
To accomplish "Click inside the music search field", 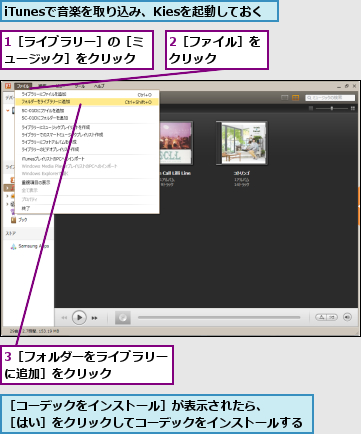I will [330, 98].
